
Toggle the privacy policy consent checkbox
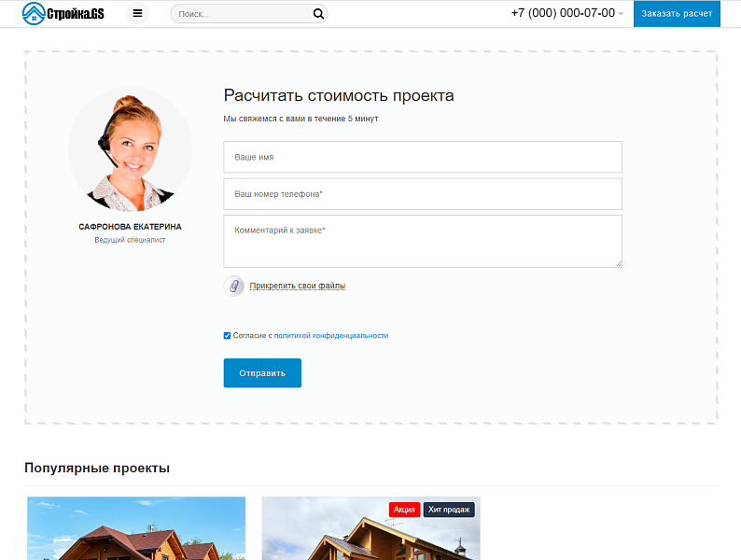[x=227, y=335]
